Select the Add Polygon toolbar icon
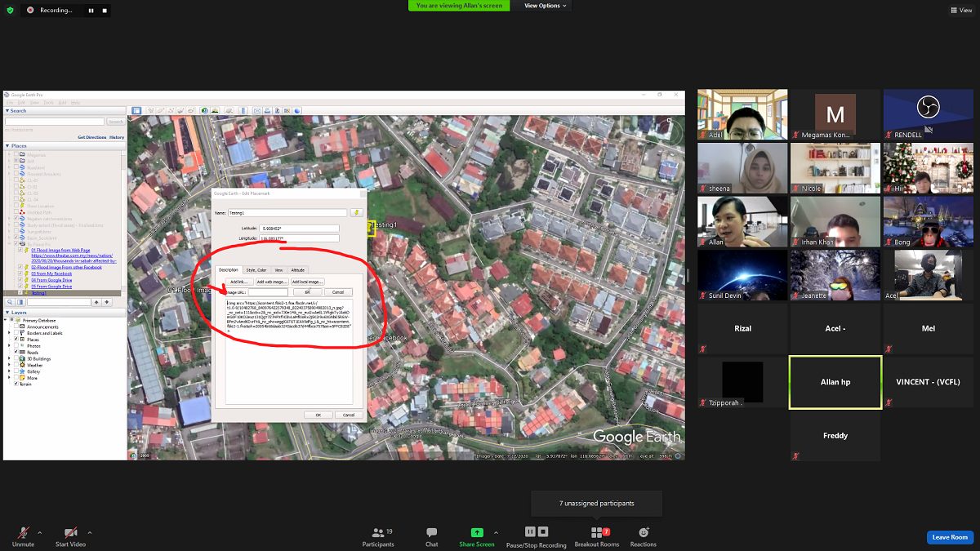The width and height of the screenshot is (980, 551). click(162, 110)
